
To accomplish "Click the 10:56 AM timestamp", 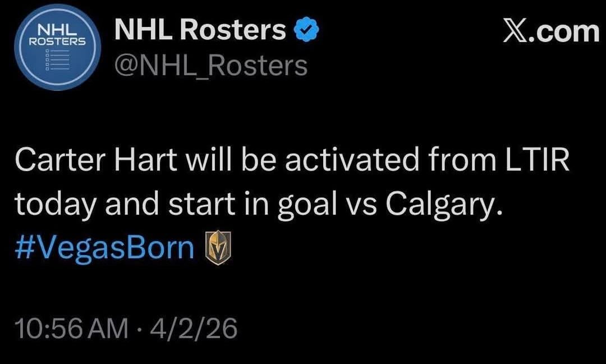I will pos(71,329).
